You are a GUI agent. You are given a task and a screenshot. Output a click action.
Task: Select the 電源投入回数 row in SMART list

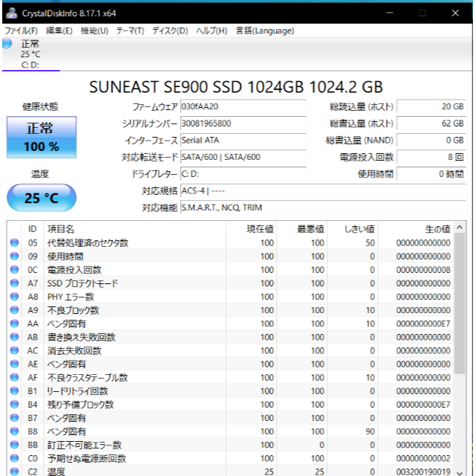point(230,269)
